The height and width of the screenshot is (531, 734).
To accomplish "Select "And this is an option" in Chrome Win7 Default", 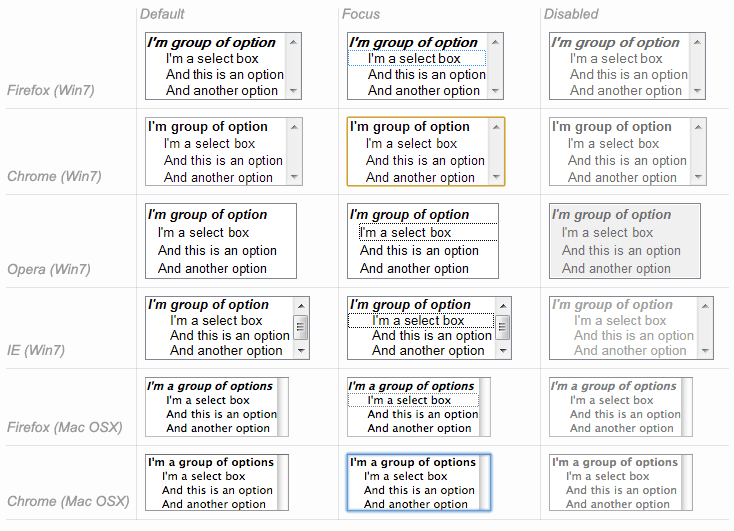I will tap(223, 161).
